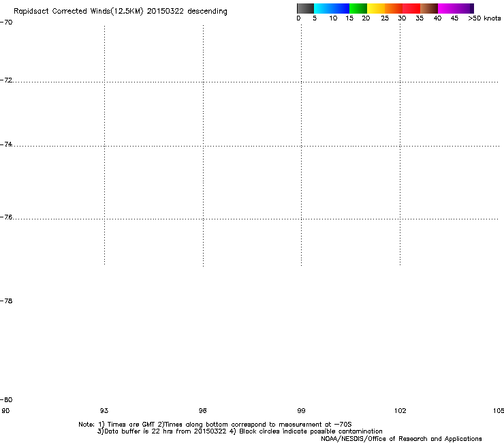
Task: Click the '25' legend tick label
Action: tap(385, 18)
